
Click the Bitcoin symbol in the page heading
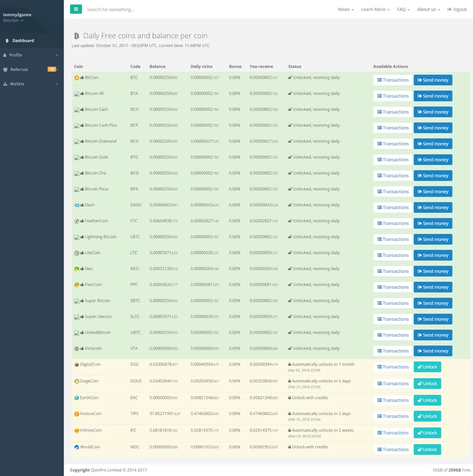tap(76, 36)
